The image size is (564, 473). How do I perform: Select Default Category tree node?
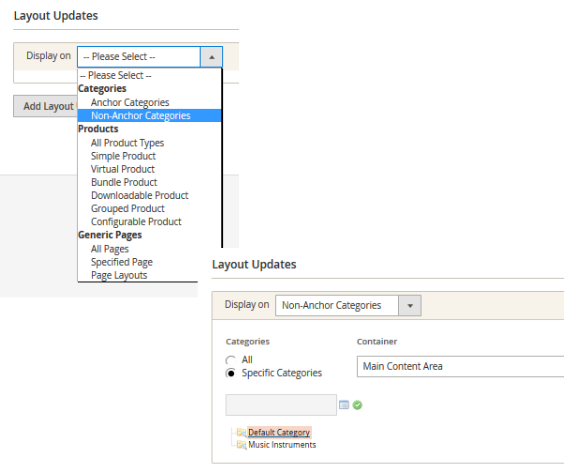pos(279,432)
